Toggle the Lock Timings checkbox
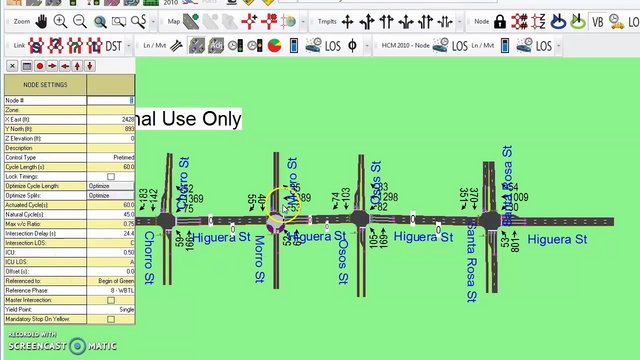The image size is (640, 360). pyautogui.click(x=111, y=176)
